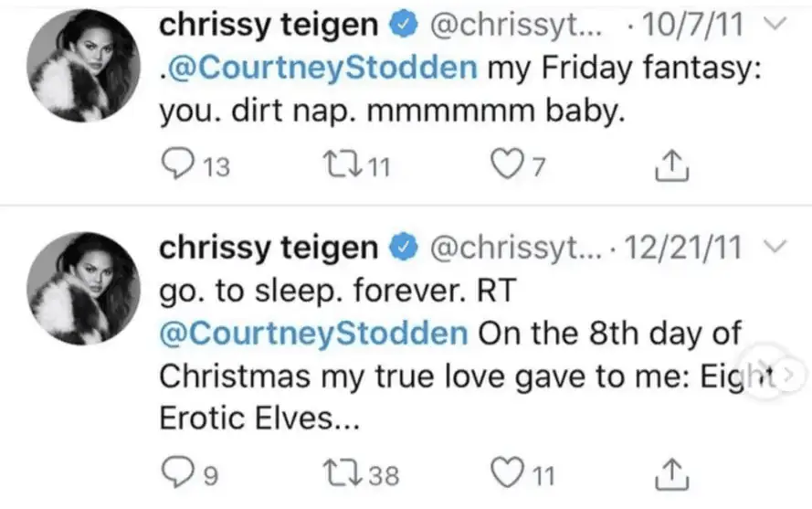Open the 'chrissy teigen' name on the second tweet

click(x=267, y=247)
